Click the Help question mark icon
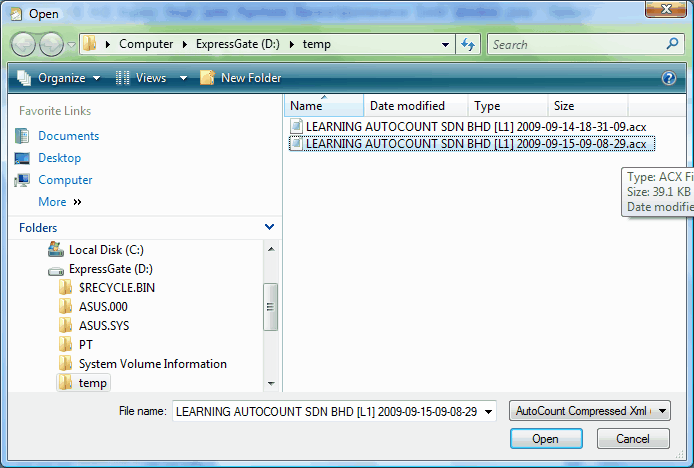This screenshot has width=694, height=468. click(669, 78)
